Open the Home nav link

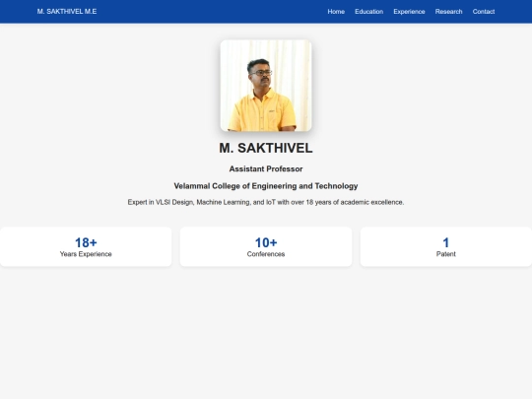tap(336, 12)
